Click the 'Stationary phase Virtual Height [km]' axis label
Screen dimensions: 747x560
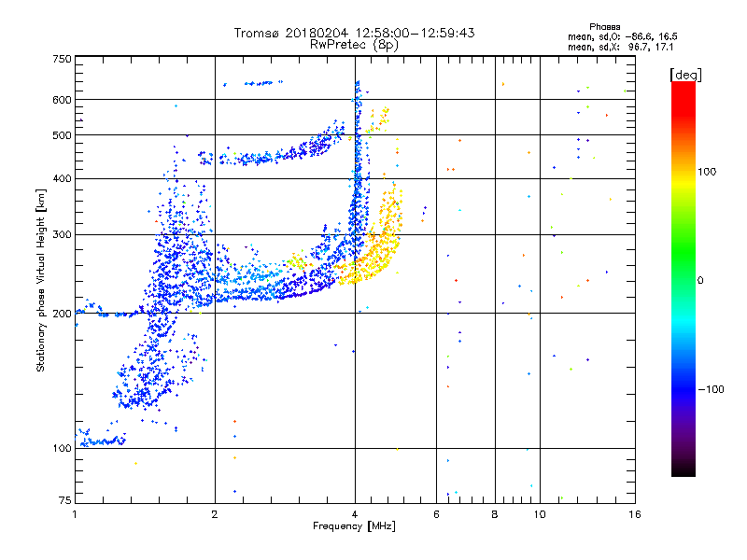tap(41, 281)
